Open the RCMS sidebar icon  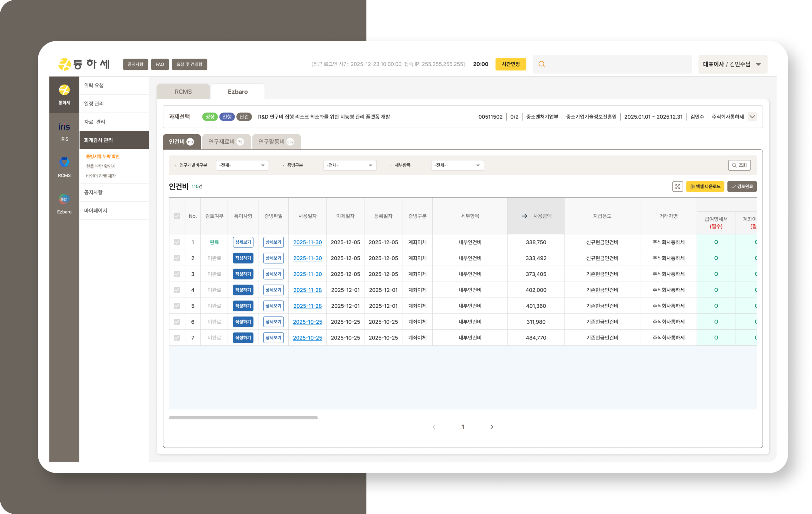(64, 167)
